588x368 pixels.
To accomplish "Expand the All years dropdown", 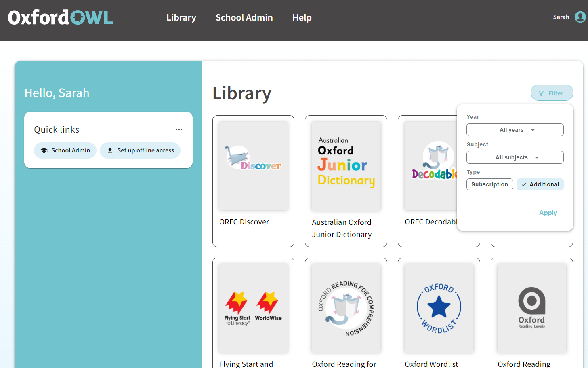I will click(x=515, y=130).
